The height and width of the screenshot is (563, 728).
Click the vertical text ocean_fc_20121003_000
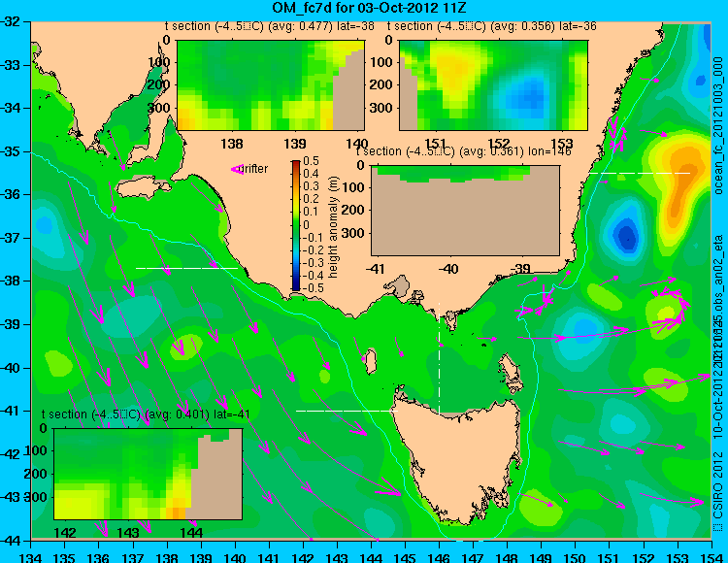tap(718, 127)
